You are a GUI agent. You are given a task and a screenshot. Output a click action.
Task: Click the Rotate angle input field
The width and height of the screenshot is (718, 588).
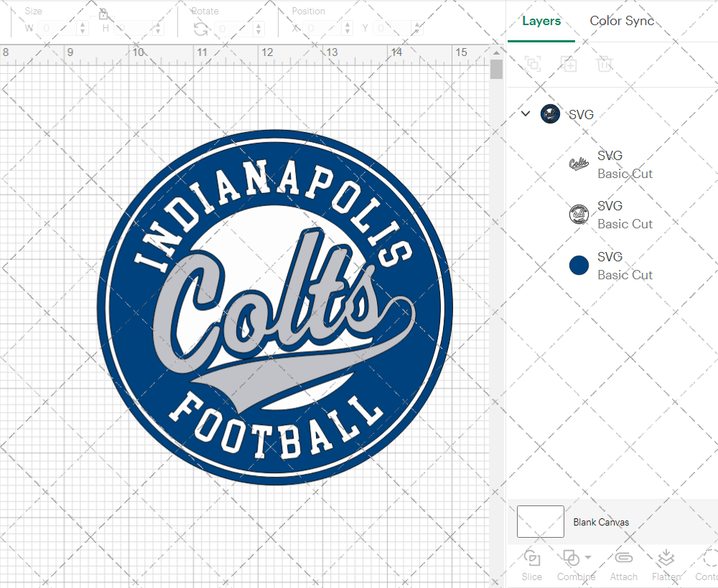coord(233,29)
